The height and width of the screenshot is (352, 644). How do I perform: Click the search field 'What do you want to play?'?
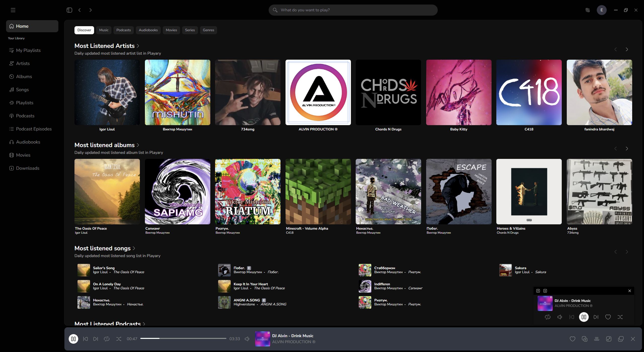353,10
